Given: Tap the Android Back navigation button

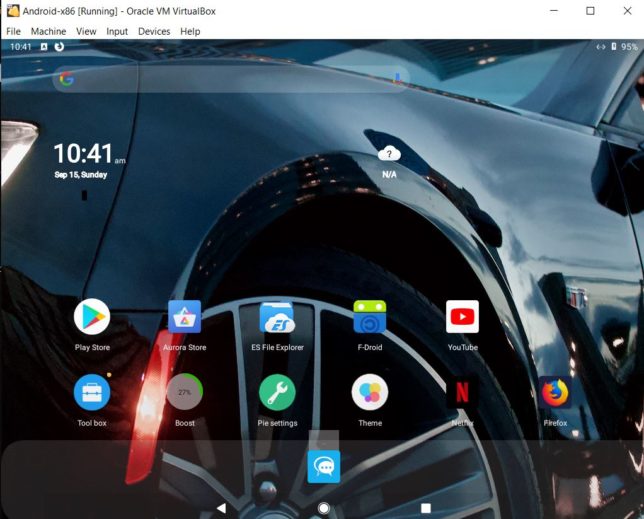Looking at the screenshot, I should pos(221,508).
